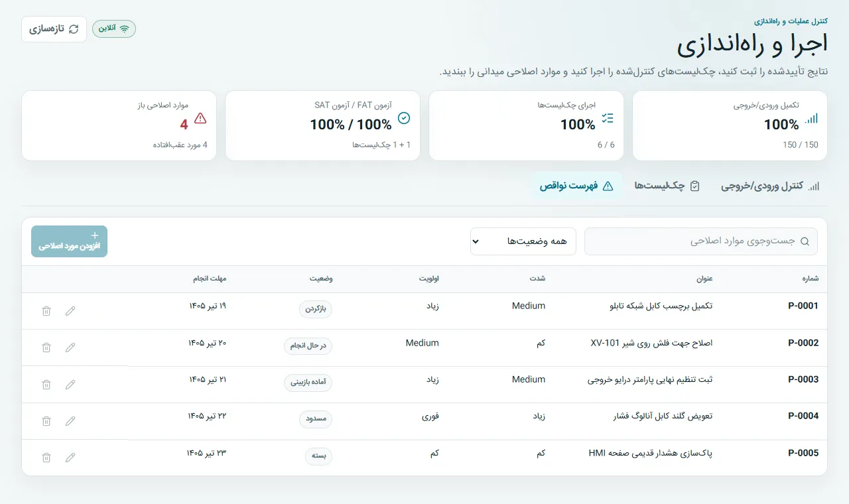The height and width of the screenshot is (504, 849).
Task: Click the red warning triangle on open punch card
Action: (200, 119)
